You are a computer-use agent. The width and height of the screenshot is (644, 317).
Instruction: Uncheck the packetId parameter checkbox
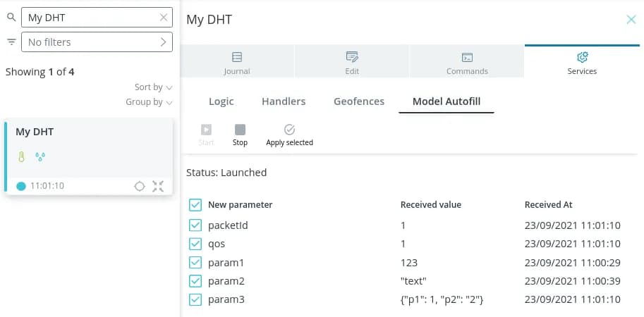pyautogui.click(x=195, y=225)
